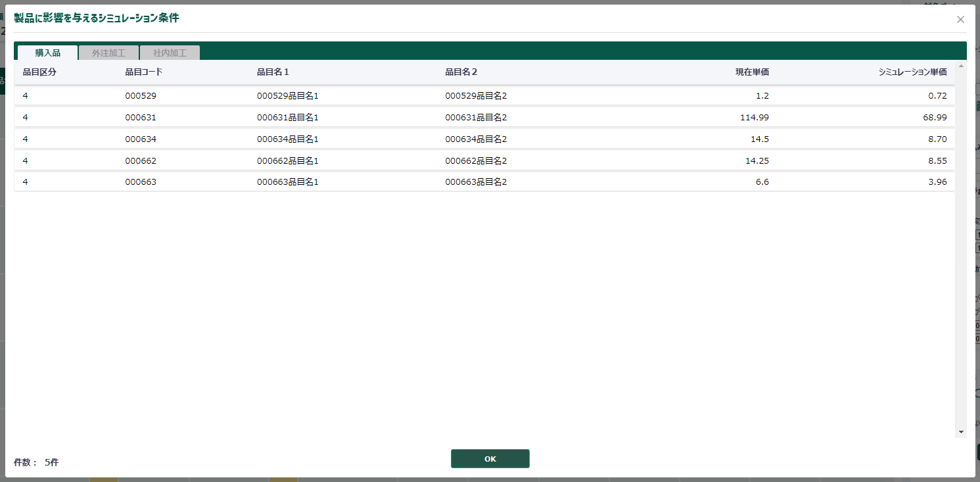Image resolution: width=980 pixels, height=482 pixels.
Task: Select the 000662品目名2 cell
Action: coord(476,161)
